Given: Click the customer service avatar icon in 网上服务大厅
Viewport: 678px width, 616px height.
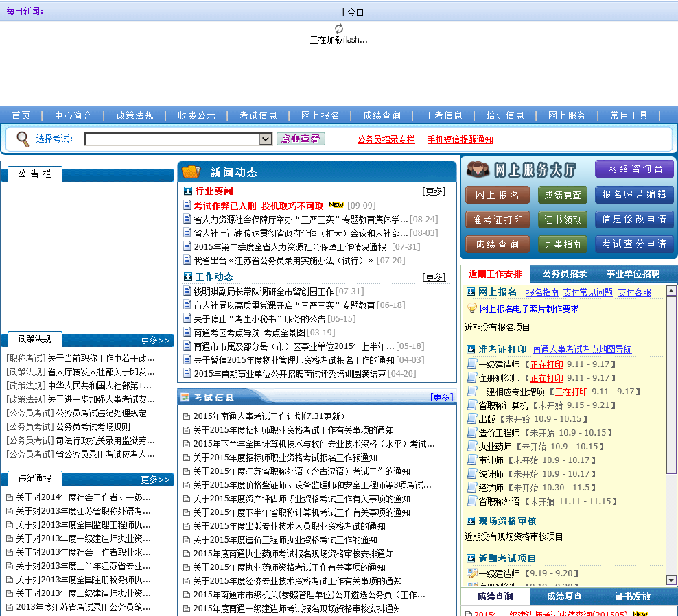Looking at the screenshot, I should click(478, 169).
